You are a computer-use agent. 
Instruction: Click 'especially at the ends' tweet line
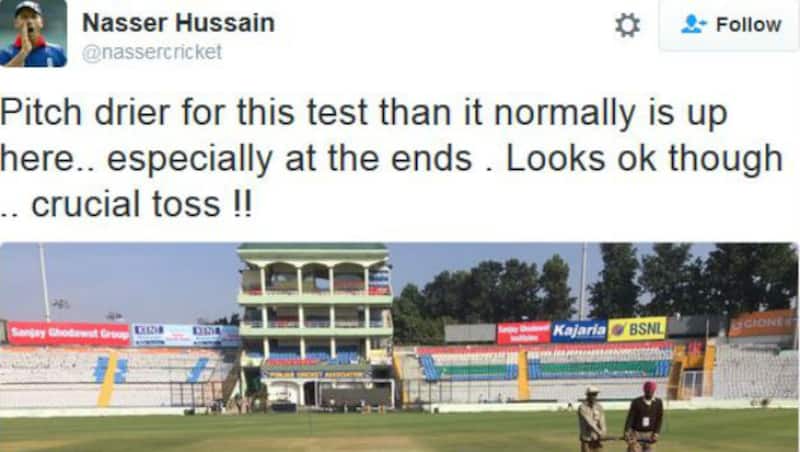[289, 159]
